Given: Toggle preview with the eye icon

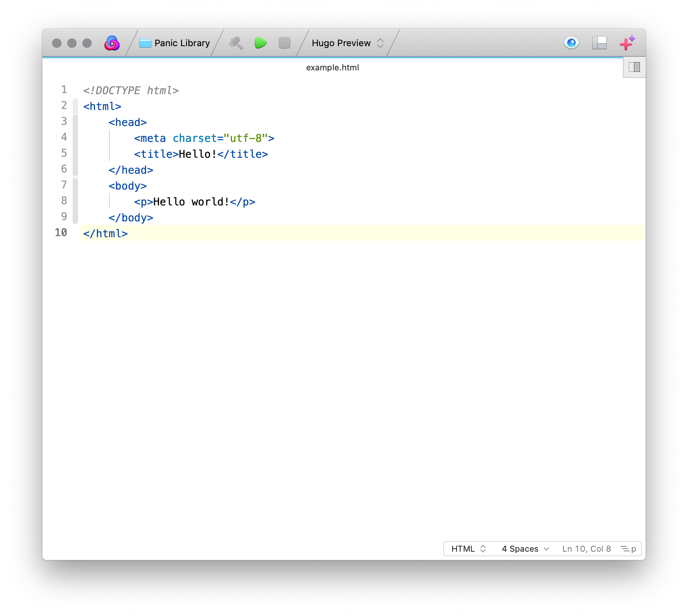Looking at the screenshot, I should 571,43.
